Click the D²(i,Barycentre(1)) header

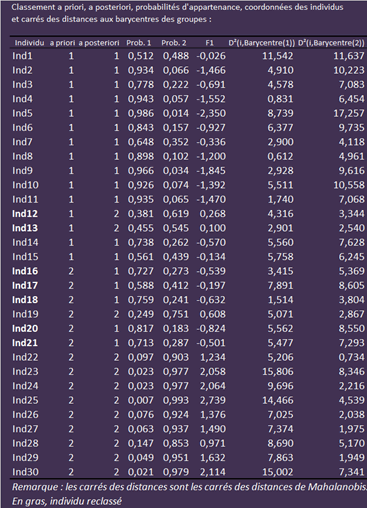262,43
